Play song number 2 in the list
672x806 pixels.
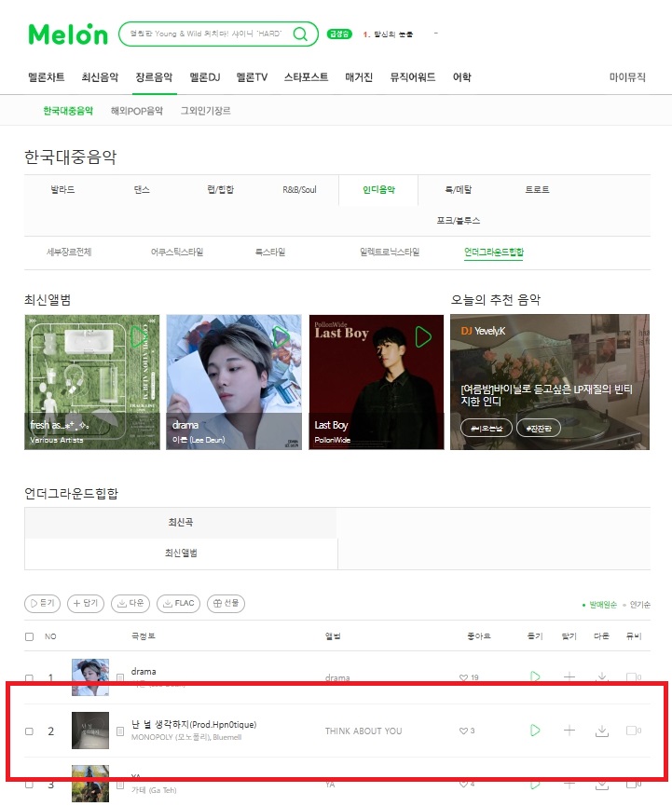535,730
